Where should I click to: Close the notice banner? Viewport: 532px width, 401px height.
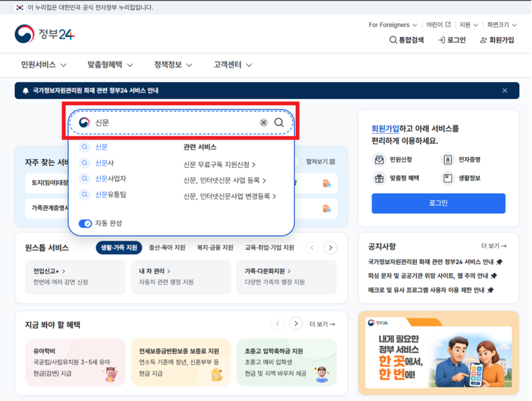point(504,90)
